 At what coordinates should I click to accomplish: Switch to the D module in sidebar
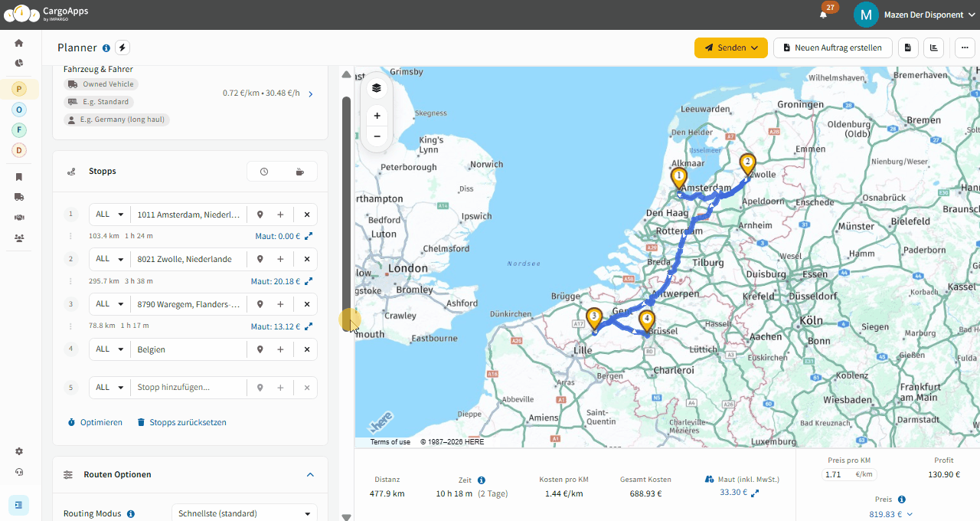tap(19, 150)
